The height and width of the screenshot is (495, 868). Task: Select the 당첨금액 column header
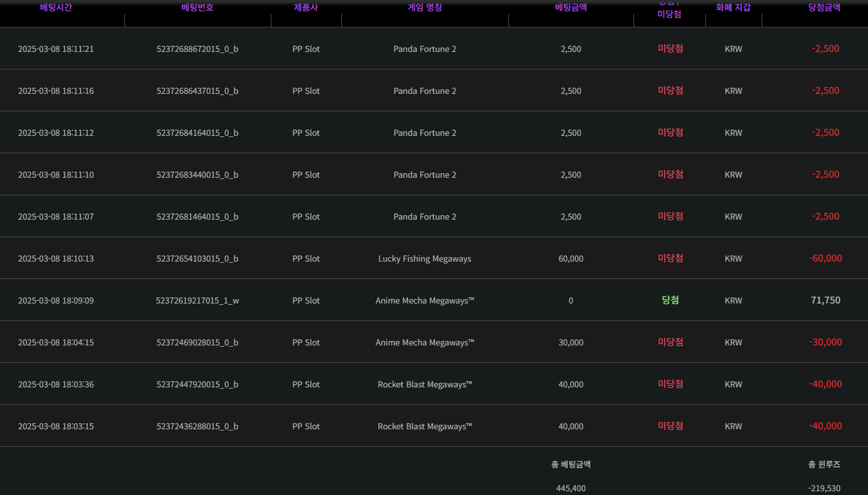(x=824, y=8)
